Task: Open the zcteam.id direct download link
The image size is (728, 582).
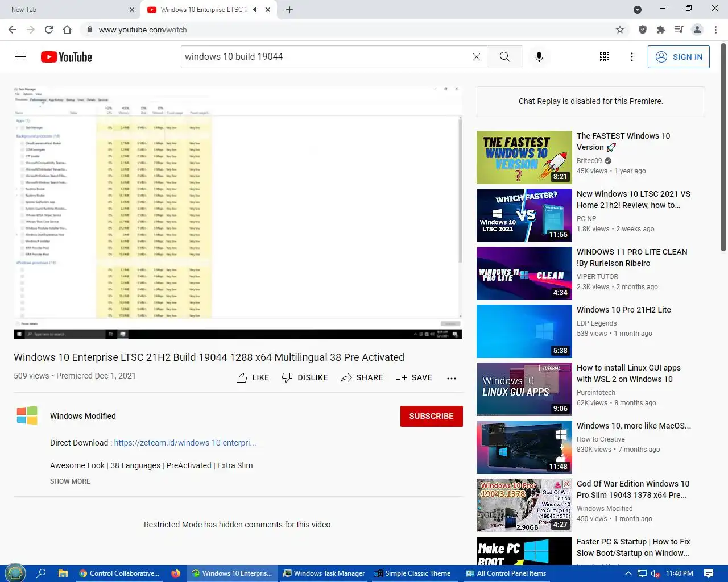Action: pyautogui.click(x=185, y=443)
